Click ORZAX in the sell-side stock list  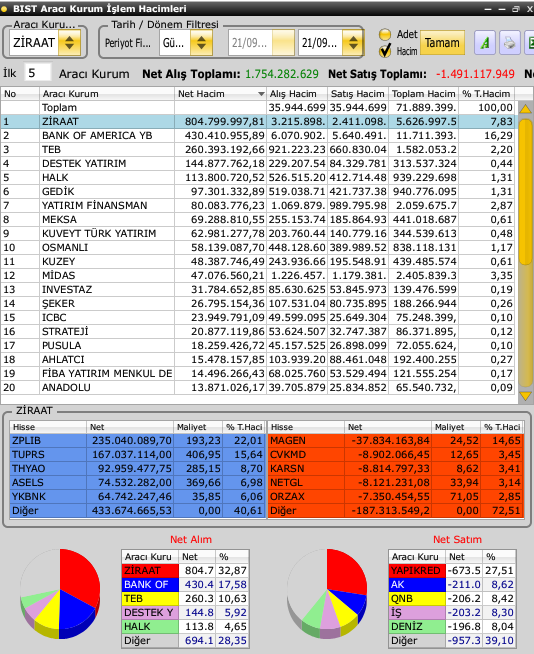(287, 497)
